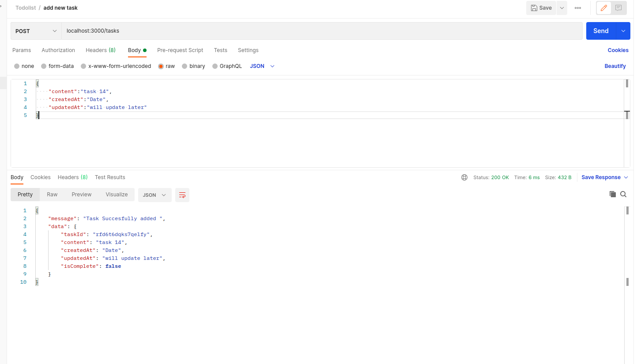Click the network globe icon near Status
Screen dimensions: 637x364
tap(464, 177)
